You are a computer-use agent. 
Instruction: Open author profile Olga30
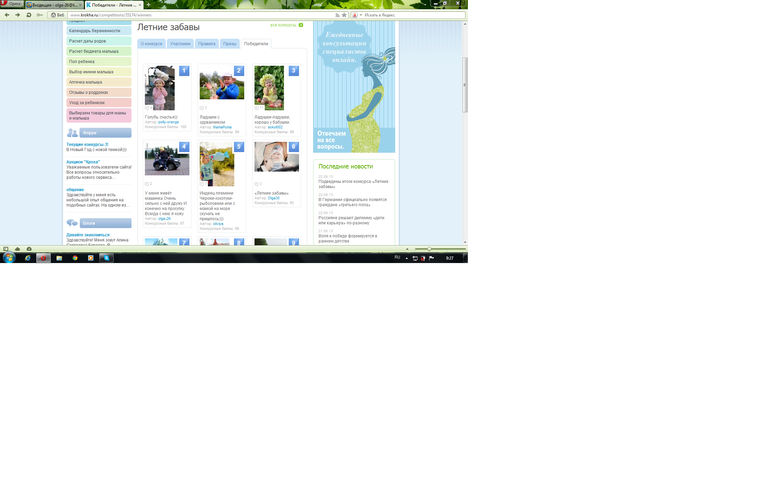click(274, 198)
